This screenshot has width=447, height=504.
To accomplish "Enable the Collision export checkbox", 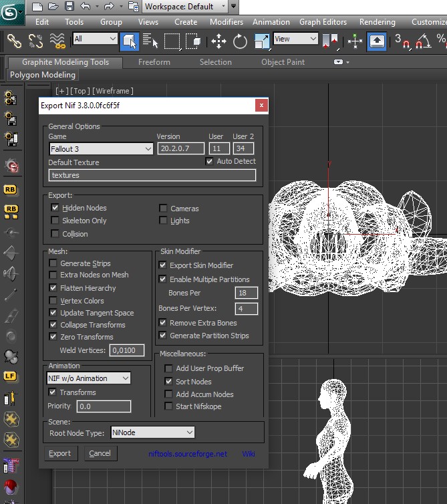I will click(x=55, y=234).
